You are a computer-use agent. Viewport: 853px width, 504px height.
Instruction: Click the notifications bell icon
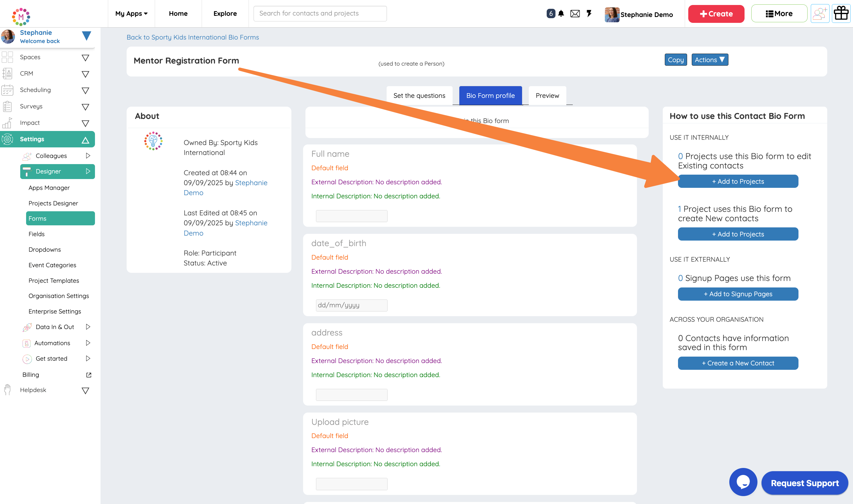pos(561,13)
